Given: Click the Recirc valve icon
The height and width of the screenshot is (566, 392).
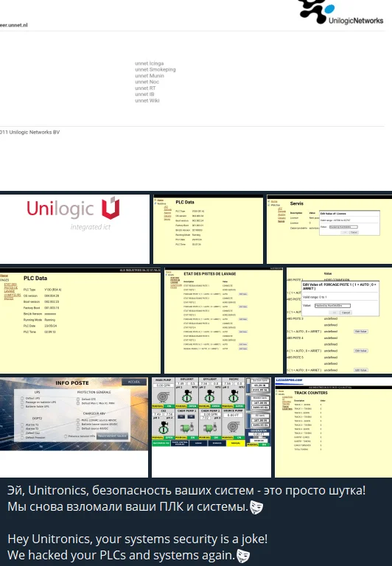Looking at the screenshot, I should [234, 396].
